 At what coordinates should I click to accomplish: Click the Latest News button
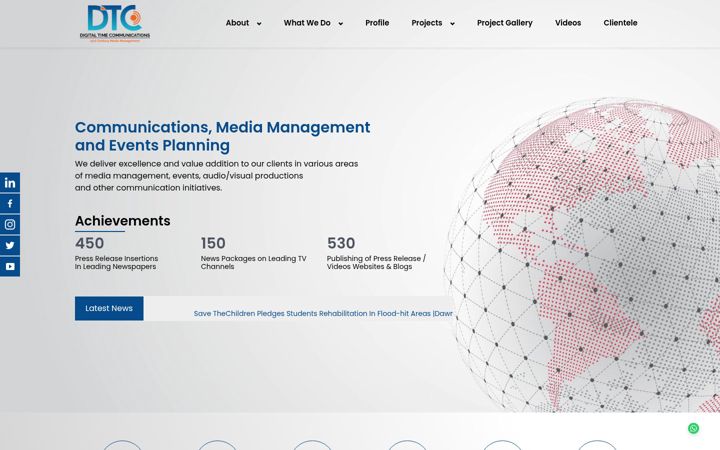tap(109, 308)
